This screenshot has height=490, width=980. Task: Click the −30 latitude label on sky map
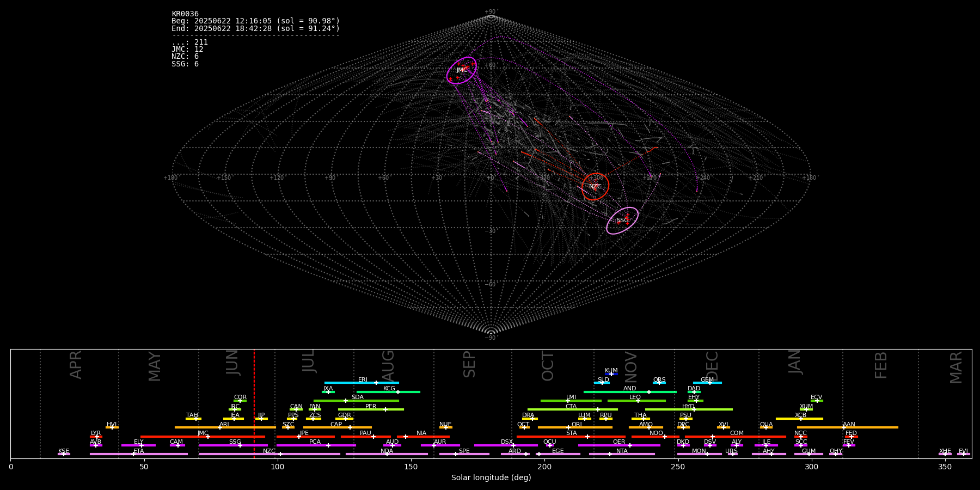[x=491, y=231]
